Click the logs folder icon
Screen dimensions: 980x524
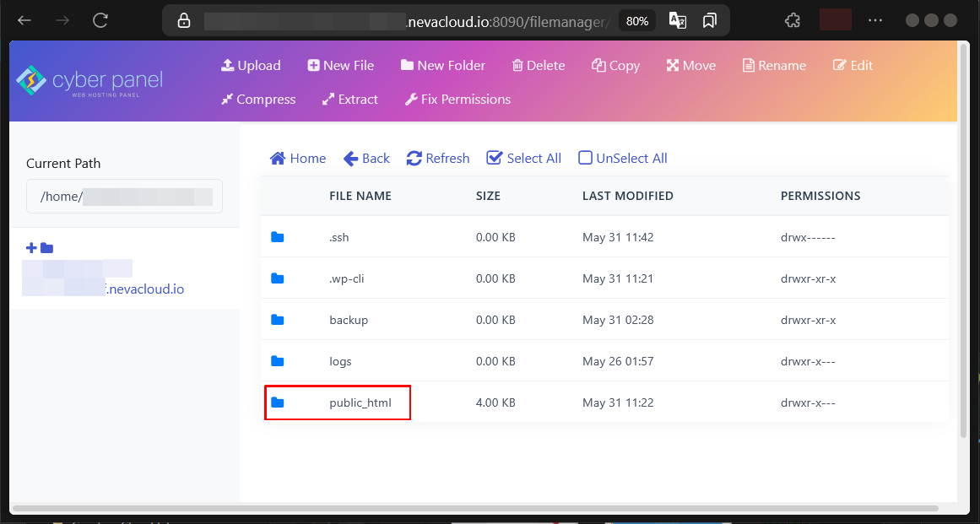pos(278,361)
